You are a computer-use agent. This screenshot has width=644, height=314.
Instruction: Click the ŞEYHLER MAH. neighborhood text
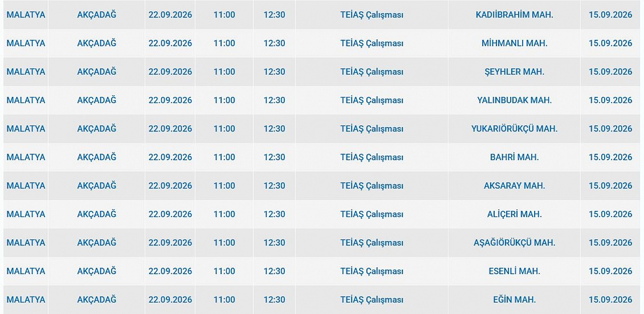[514, 71]
